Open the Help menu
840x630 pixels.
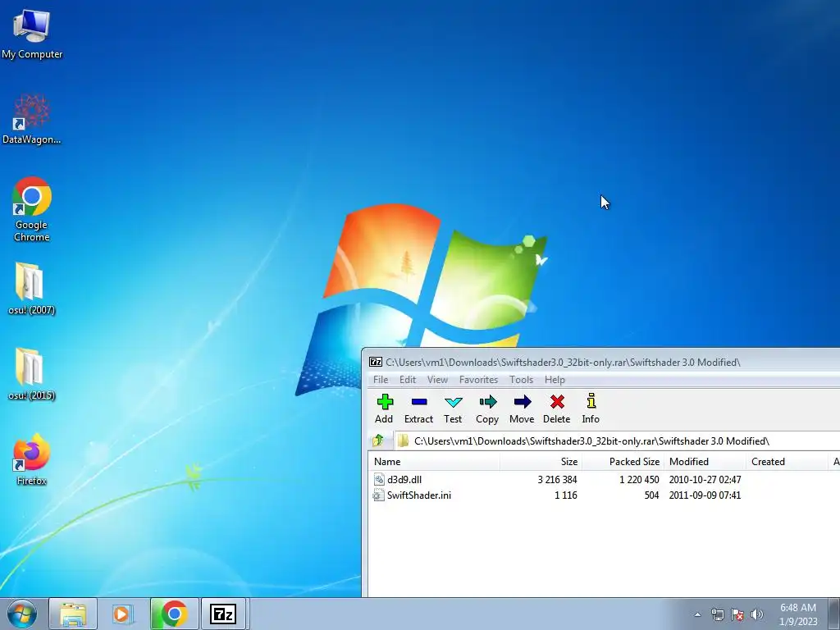[555, 379]
